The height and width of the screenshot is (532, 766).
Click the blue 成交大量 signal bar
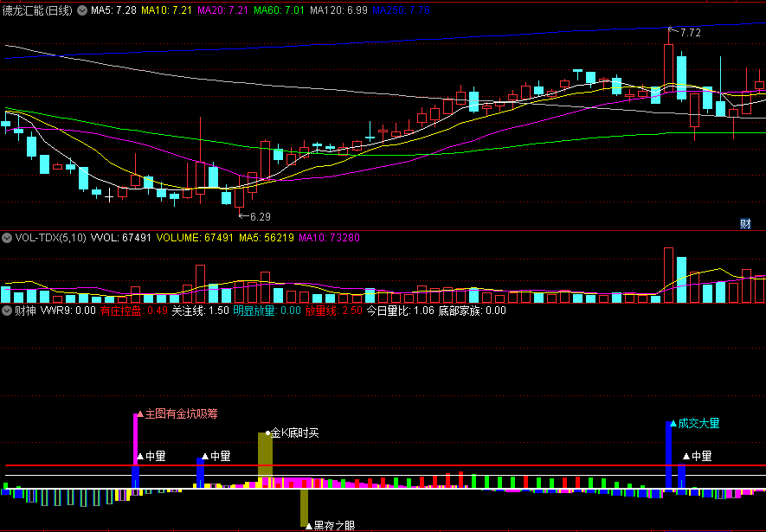pos(669,455)
